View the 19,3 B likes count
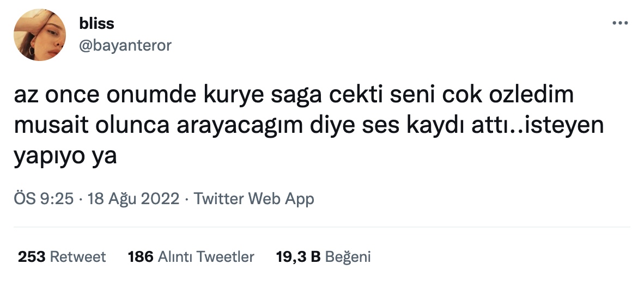The width and height of the screenshot is (644, 282). point(298,257)
